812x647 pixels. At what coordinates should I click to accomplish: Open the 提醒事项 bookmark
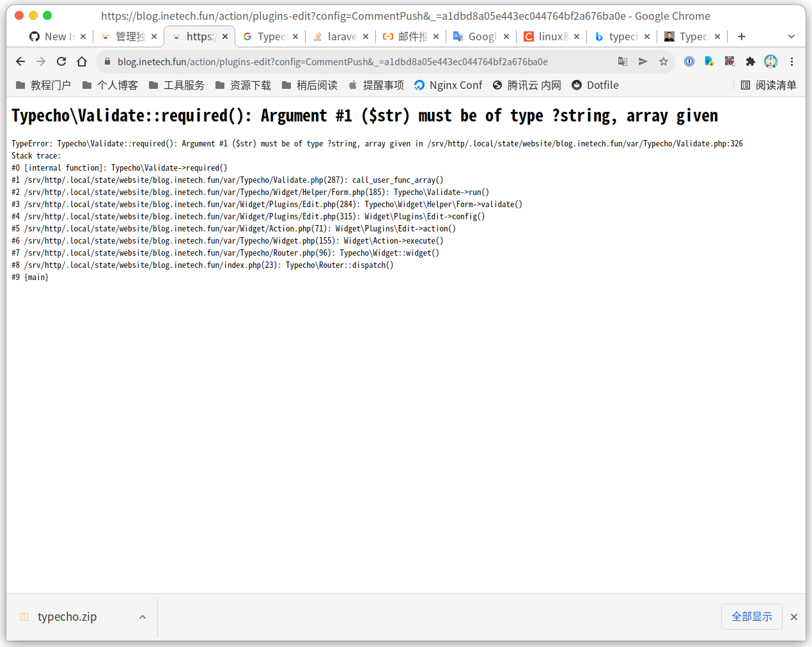pyautogui.click(x=376, y=85)
